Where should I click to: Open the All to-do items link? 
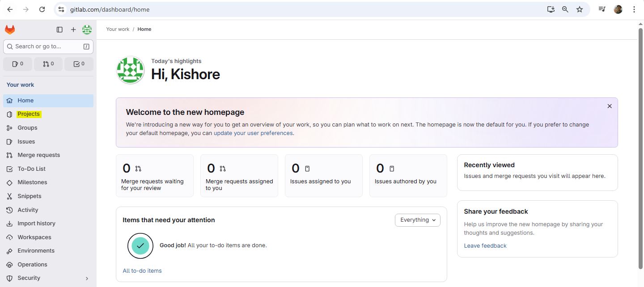[142, 270]
